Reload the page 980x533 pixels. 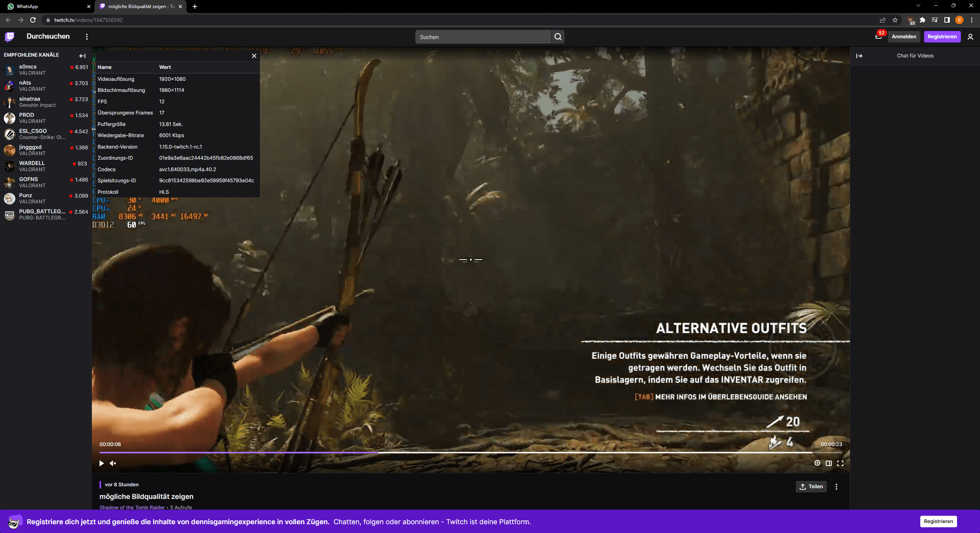[33, 20]
